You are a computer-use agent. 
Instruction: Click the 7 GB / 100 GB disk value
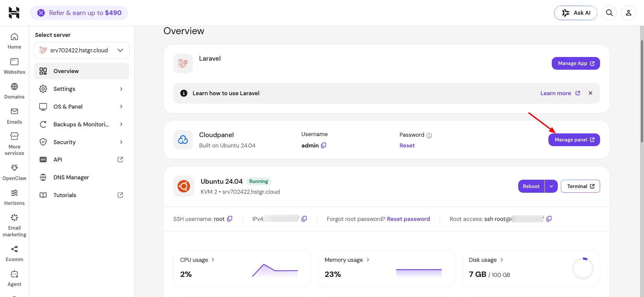tap(489, 274)
